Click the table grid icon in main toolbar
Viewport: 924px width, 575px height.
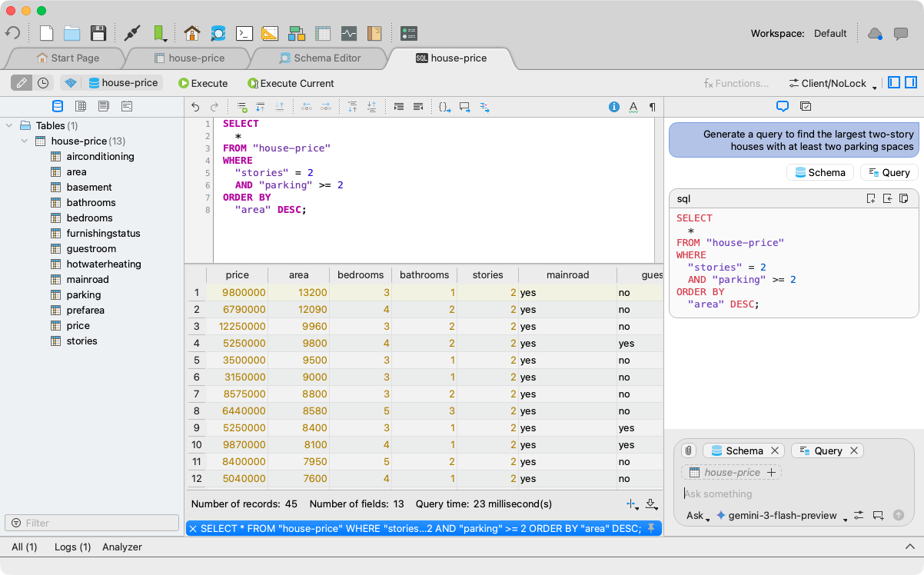click(323, 33)
